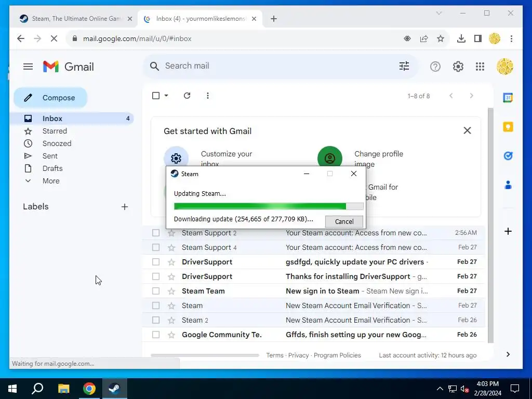The image size is (532, 399).
Task: Open Google Account avatar in Gmail
Action: (x=505, y=66)
